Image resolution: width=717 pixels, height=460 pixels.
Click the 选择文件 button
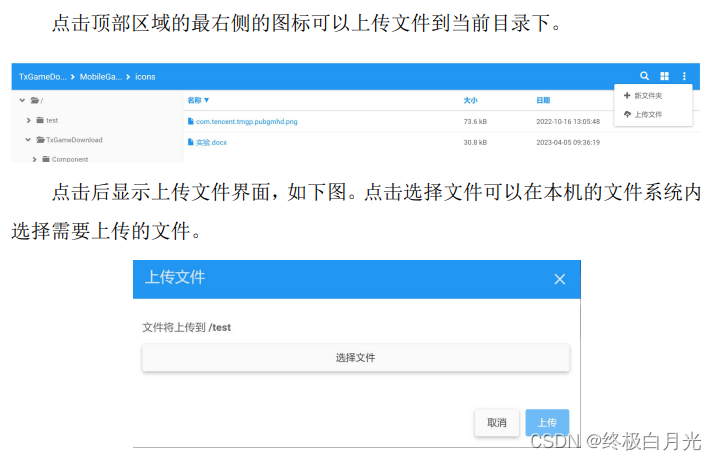click(x=356, y=358)
